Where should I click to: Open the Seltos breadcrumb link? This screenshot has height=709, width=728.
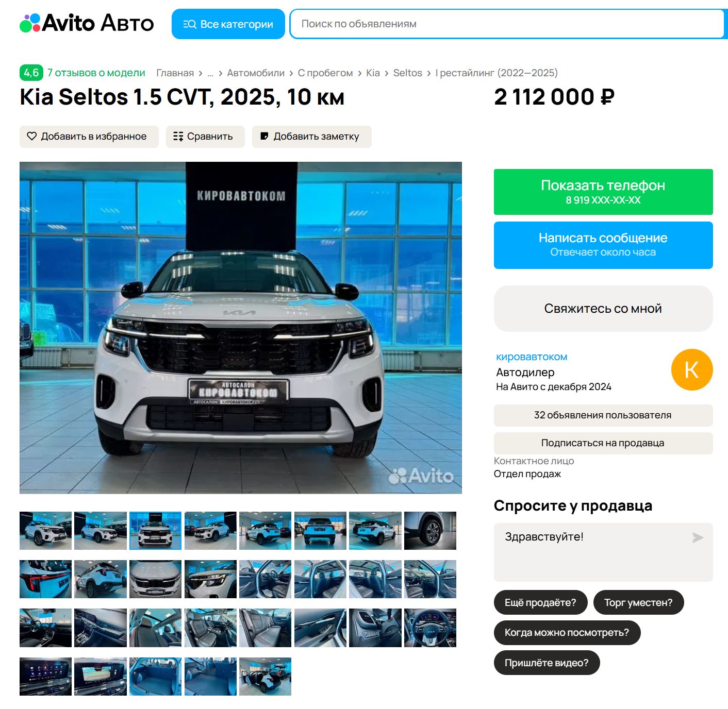tap(407, 73)
